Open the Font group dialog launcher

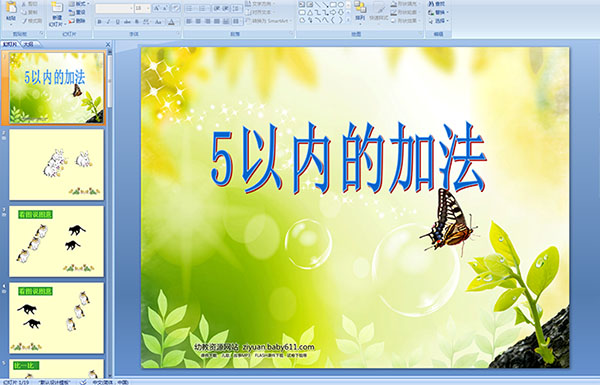pos(178,34)
